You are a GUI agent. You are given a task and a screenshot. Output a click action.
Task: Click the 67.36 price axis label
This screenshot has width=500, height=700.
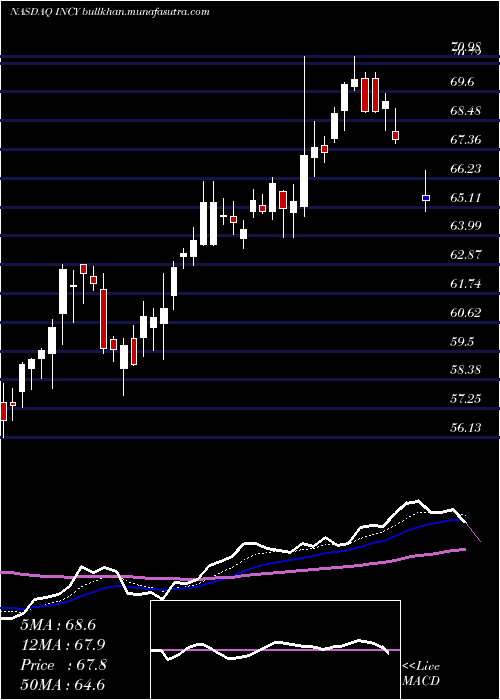467,140
